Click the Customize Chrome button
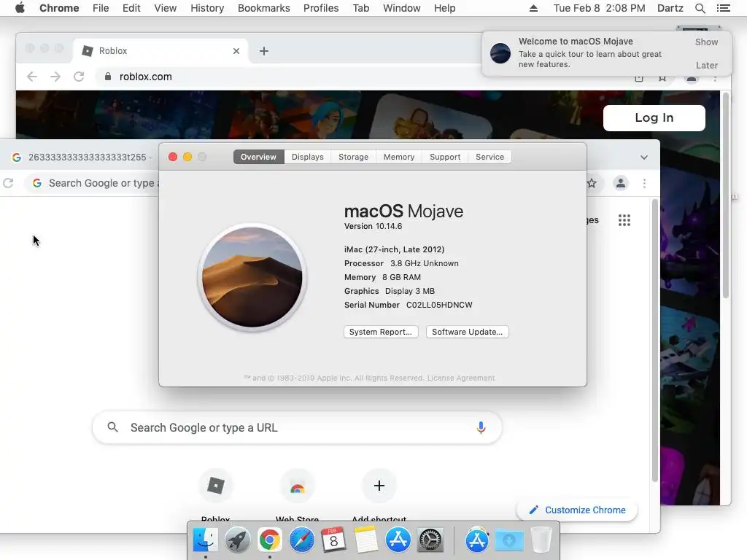This screenshot has height=560, width=747. (577, 510)
